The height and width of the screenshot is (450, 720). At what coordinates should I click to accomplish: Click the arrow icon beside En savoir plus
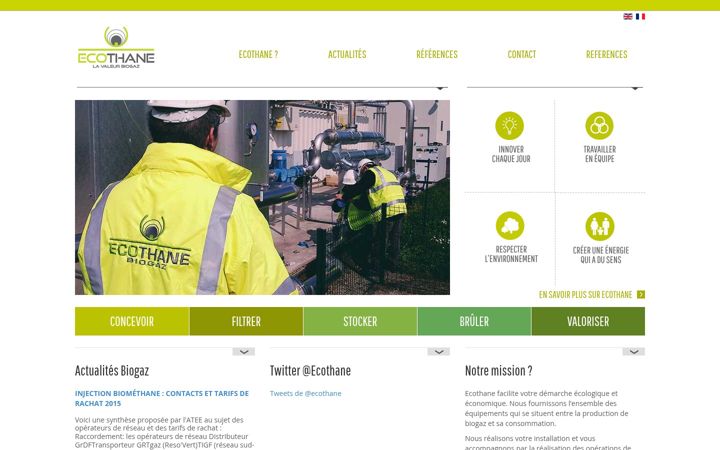click(641, 294)
